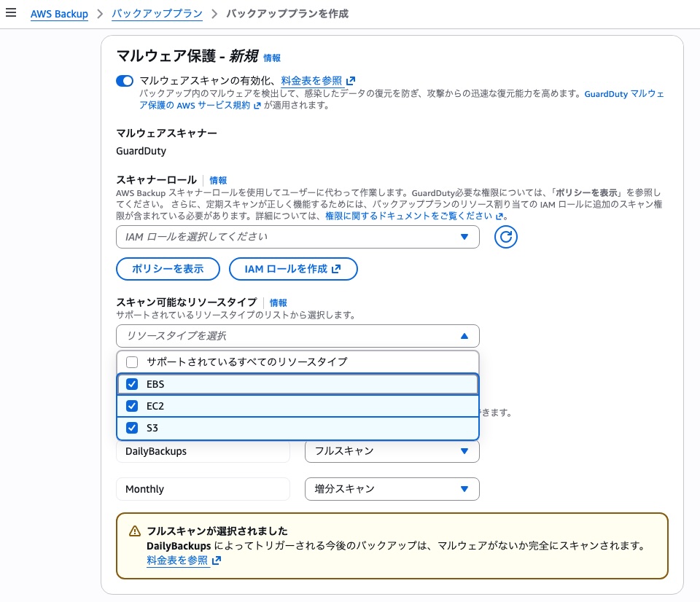Click the マルウェアスキャナー label
This screenshot has width=700, height=602.
tap(166, 133)
